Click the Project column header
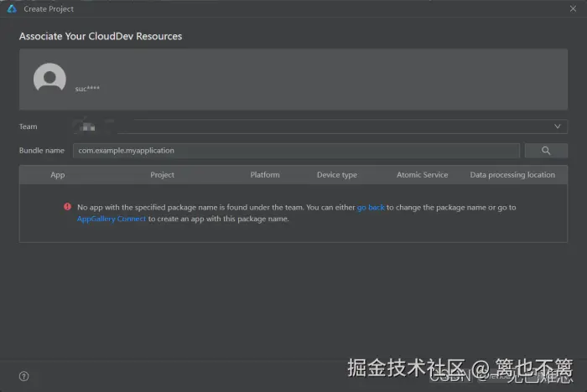 coord(162,175)
